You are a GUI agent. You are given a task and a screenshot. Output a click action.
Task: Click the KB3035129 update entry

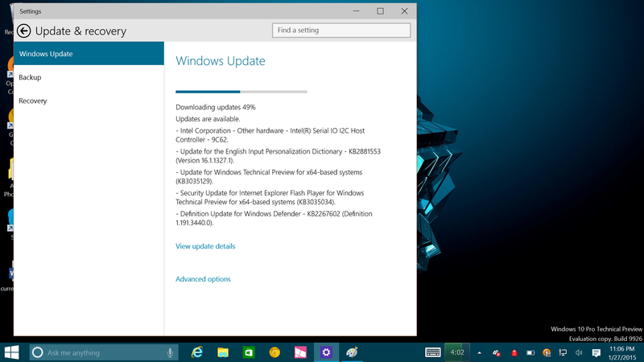coord(269,176)
